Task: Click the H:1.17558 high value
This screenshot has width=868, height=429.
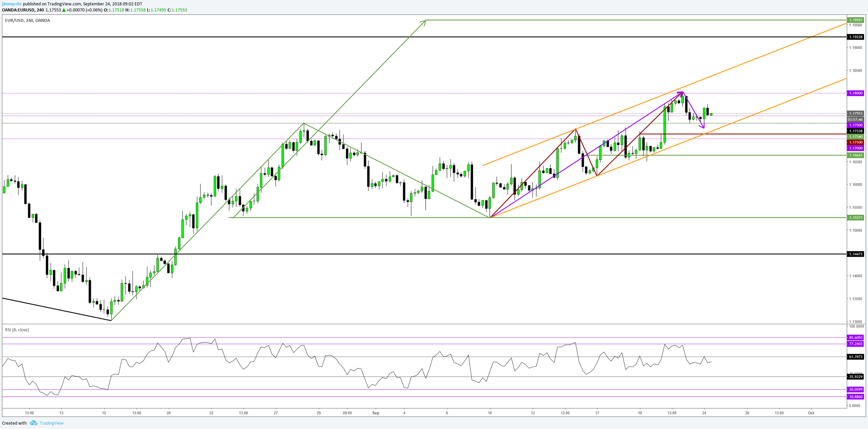Action: (136, 10)
